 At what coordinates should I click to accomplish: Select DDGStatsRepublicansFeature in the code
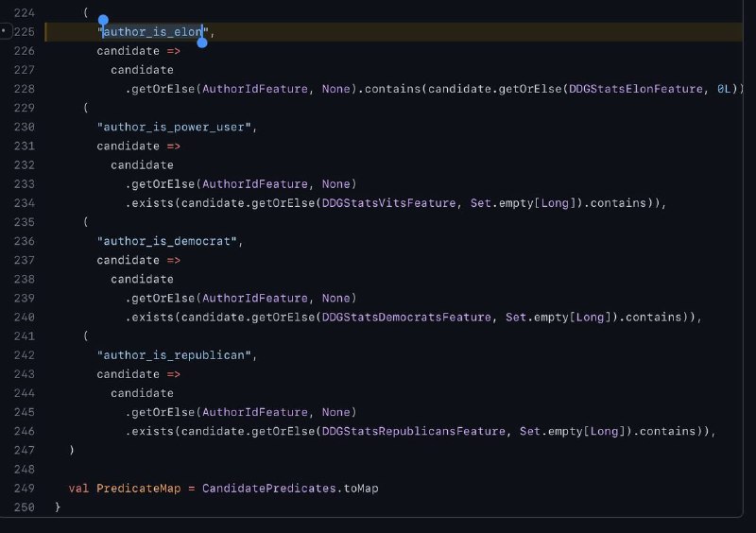coord(414,432)
